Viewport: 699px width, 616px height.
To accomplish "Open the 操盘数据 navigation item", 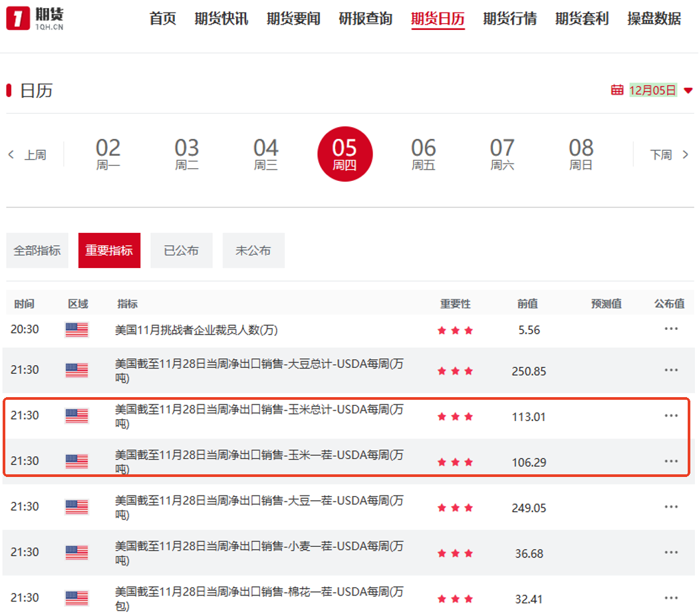I will click(x=654, y=19).
